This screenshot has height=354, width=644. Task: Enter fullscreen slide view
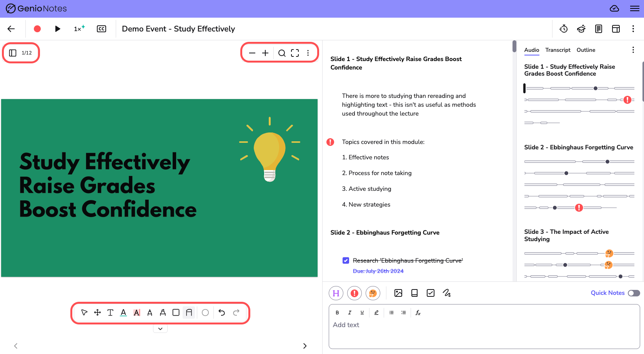(295, 53)
